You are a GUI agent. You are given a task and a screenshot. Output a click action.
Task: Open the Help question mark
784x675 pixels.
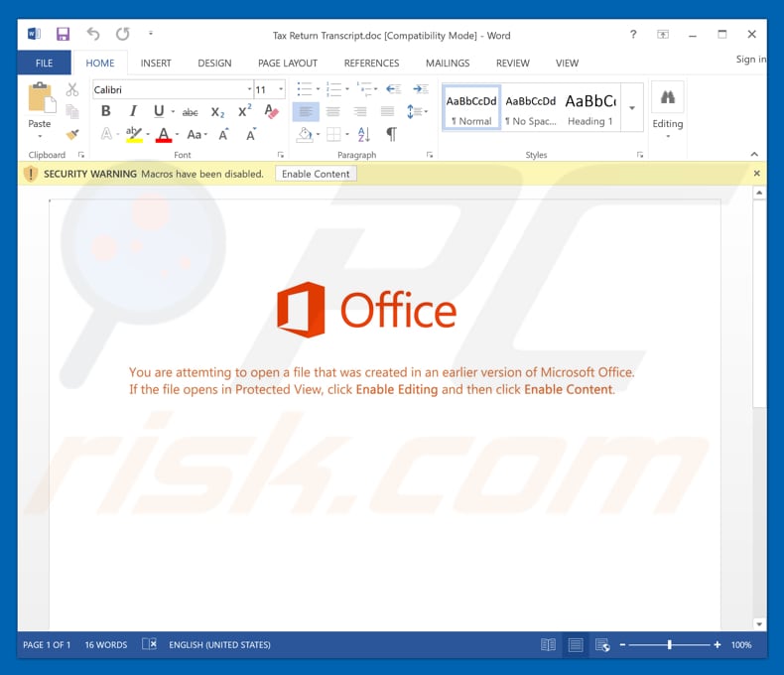point(633,34)
